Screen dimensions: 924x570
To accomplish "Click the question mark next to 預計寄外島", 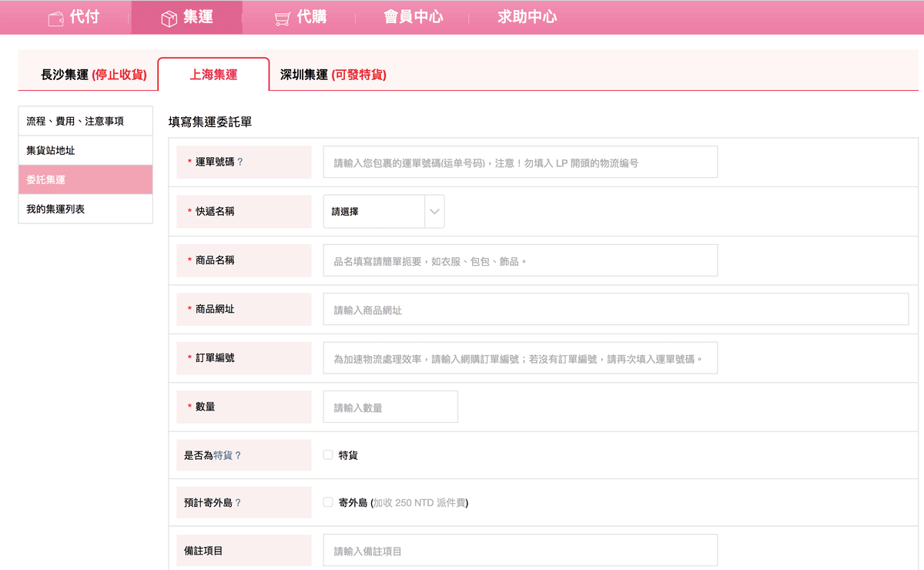I will point(238,503).
